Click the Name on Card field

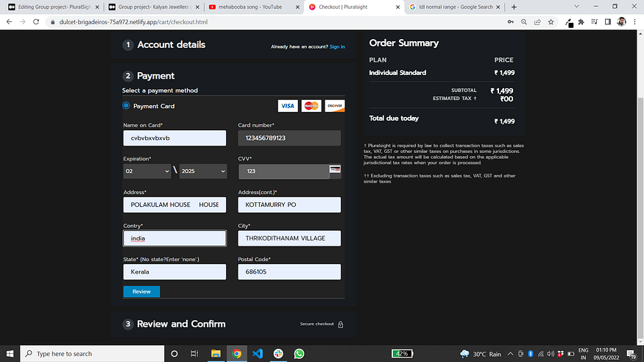pos(174,138)
